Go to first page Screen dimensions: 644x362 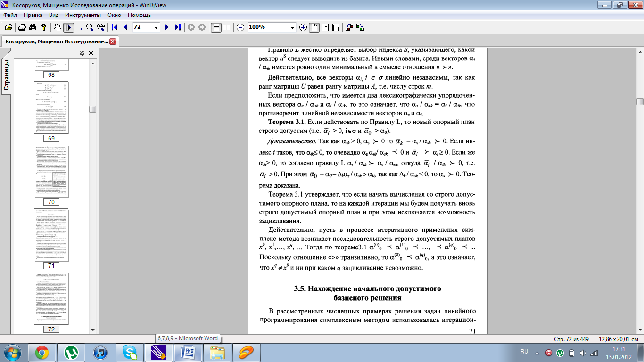pos(115,27)
